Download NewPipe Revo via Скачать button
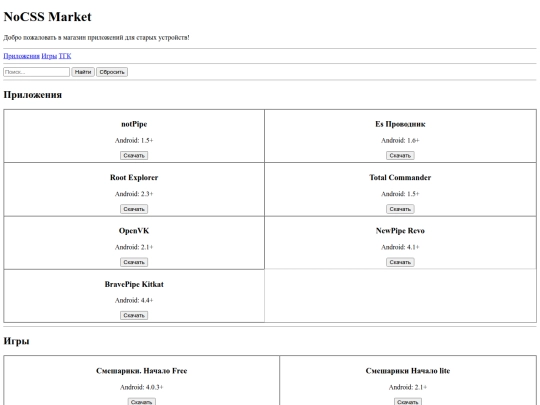This screenshot has width=540, height=405. click(400, 262)
